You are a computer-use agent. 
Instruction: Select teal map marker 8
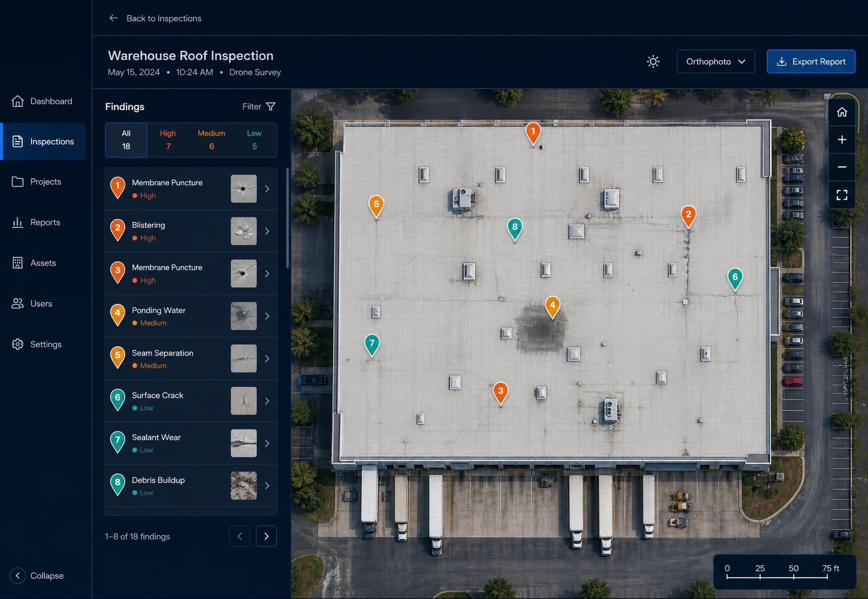(x=515, y=228)
